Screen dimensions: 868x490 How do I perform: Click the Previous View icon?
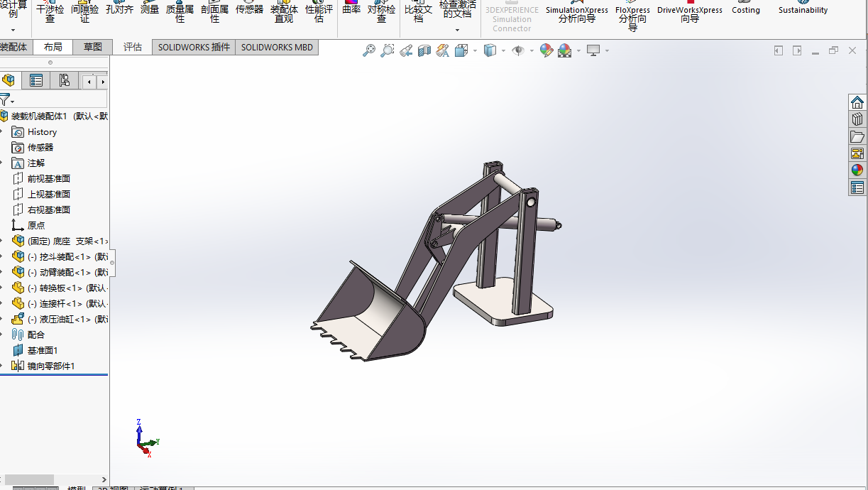click(406, 50)
